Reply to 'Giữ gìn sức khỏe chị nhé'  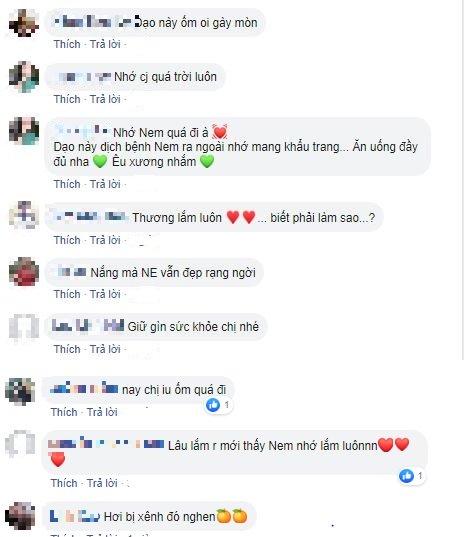(x=105, y=349)
